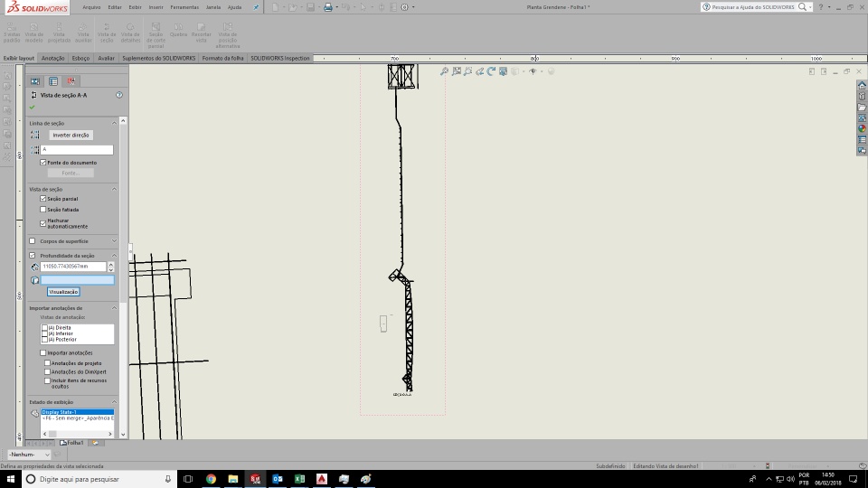Open the Arquivo menu
868x488 pixels.
tap(91, 7)
